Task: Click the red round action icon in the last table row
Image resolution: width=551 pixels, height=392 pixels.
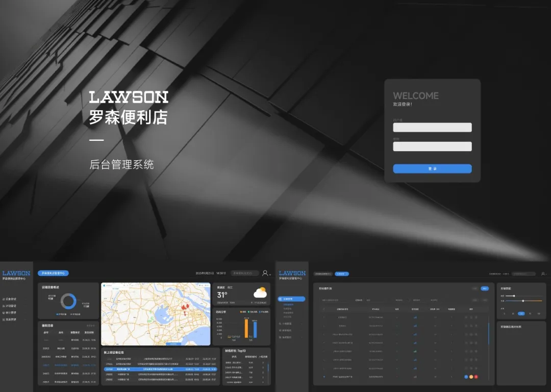Action: 476,377
